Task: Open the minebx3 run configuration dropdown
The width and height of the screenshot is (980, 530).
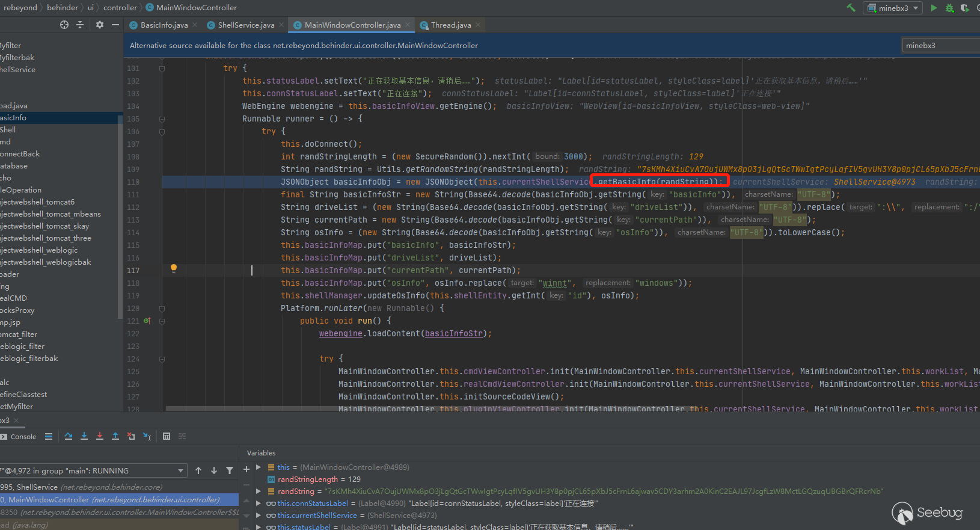Action: (893, 8)
